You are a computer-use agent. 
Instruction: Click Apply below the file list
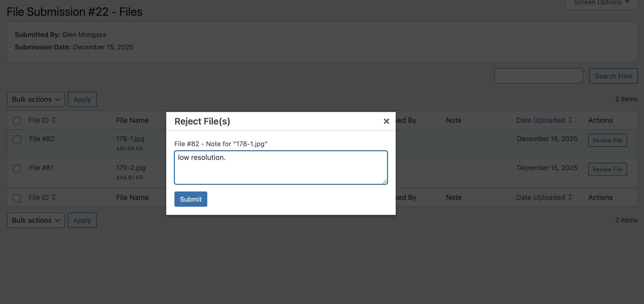tap(82, 220)
